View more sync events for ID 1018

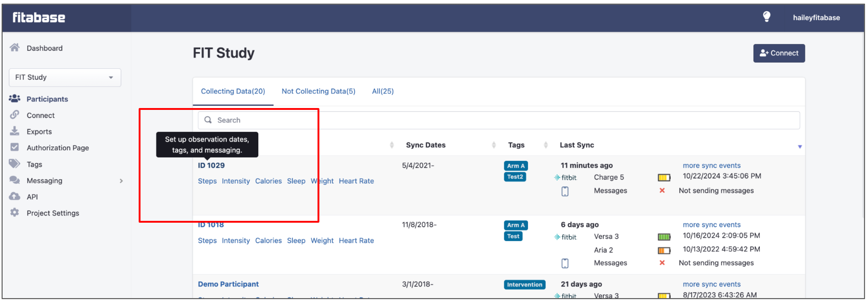pyautogui.click(x=712, y=225)
